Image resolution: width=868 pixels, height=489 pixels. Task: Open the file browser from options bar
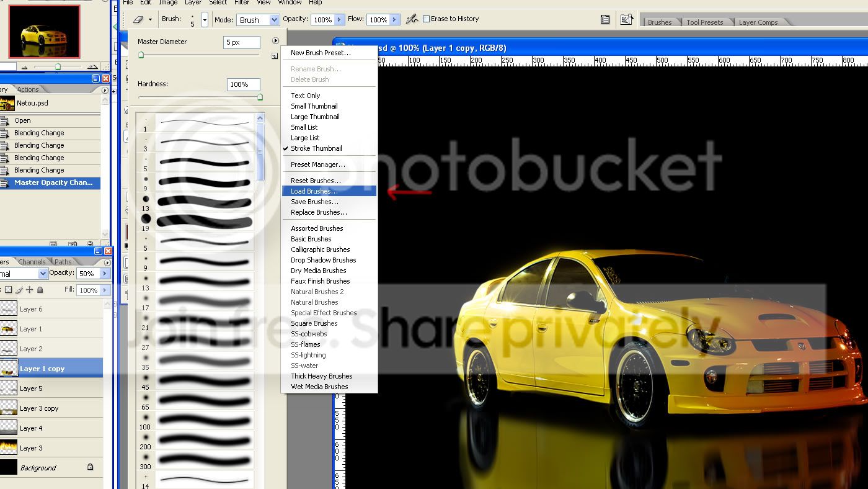pyautogui.click(x=626, y=20)
